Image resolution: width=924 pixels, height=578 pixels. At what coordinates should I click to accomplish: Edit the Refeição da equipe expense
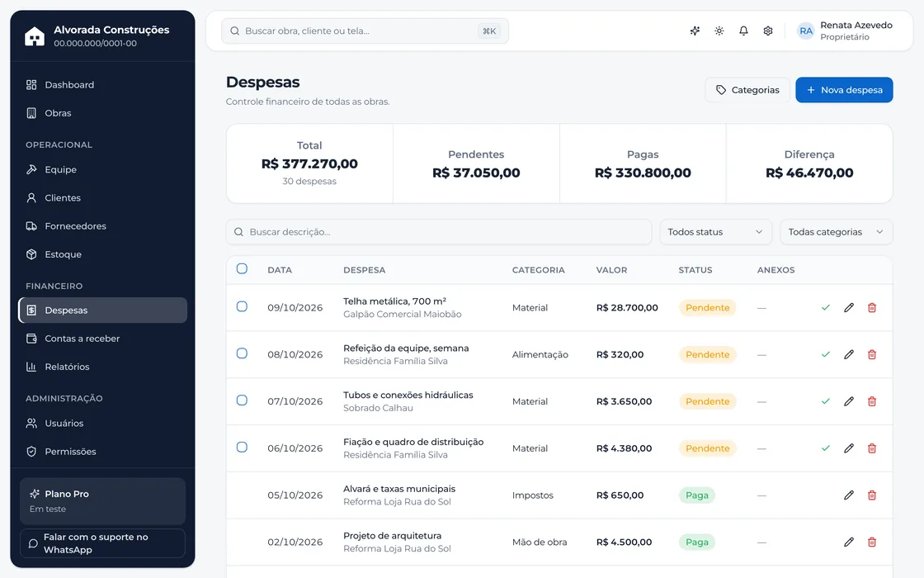849,354
